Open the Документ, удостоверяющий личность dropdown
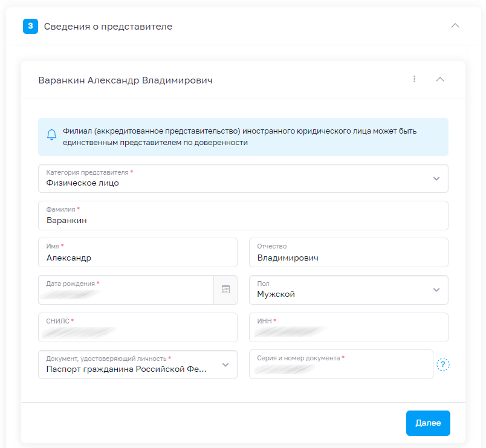 point(225,365)
